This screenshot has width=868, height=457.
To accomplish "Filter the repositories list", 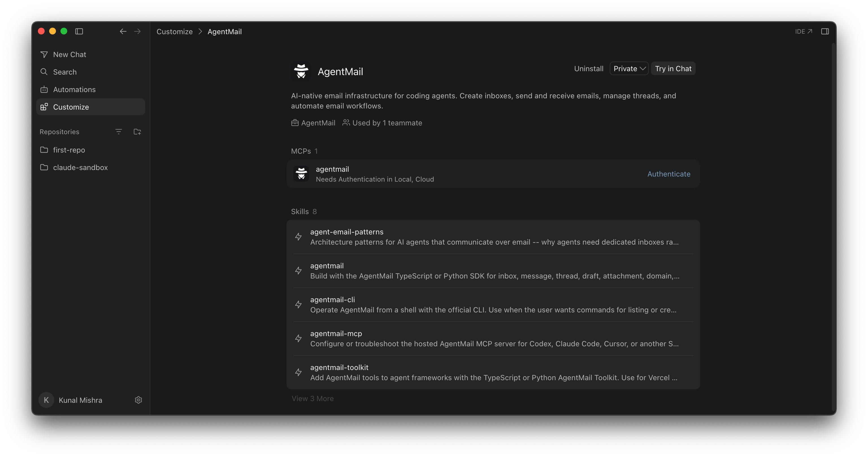I will pos(119,132).
